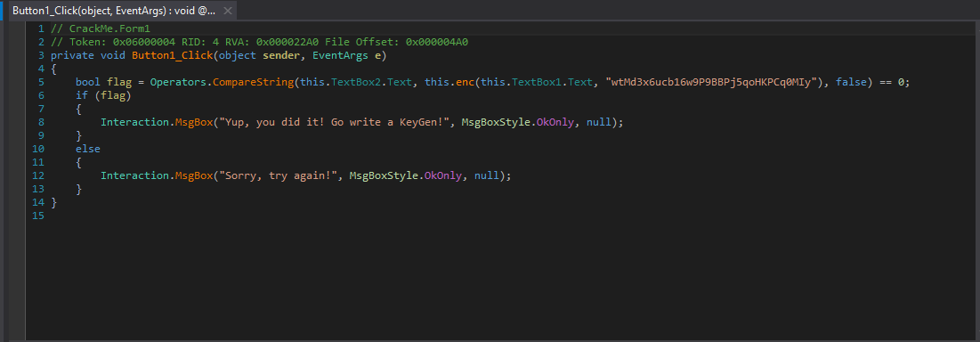Click the enc method call
The width and height of the screenshot is (980, 342).
pos(466,82)
